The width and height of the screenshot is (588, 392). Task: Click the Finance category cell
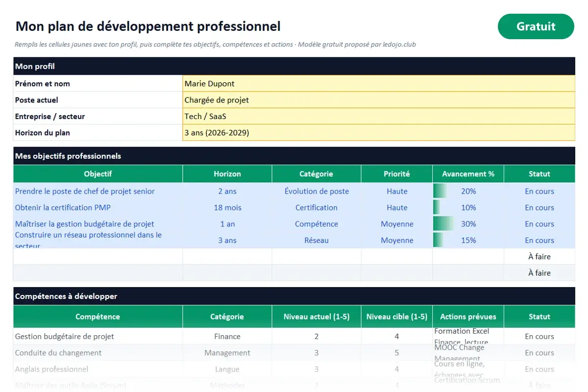[x=227, y=337]
